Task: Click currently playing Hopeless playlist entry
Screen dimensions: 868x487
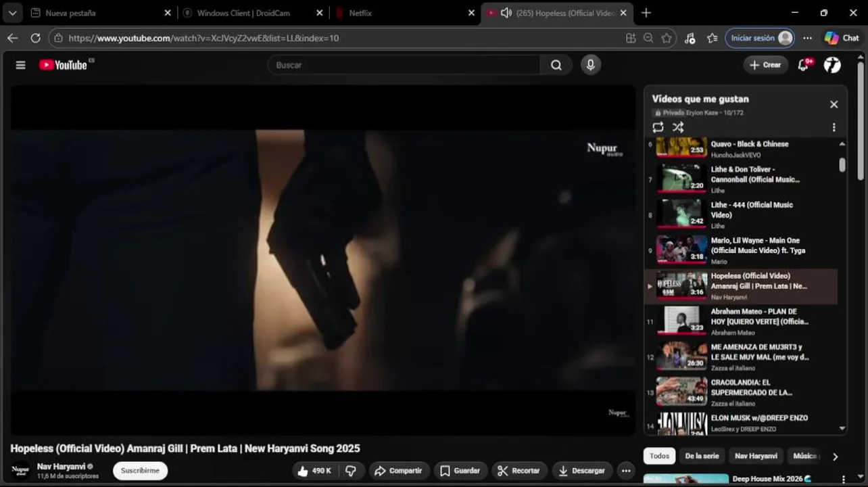Action: (741, 286)
